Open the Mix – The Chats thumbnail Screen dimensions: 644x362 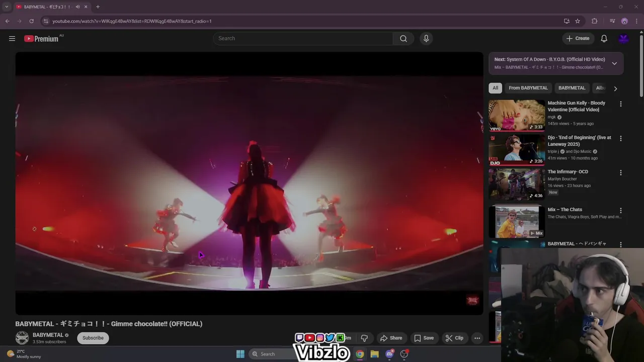point(517,222)
